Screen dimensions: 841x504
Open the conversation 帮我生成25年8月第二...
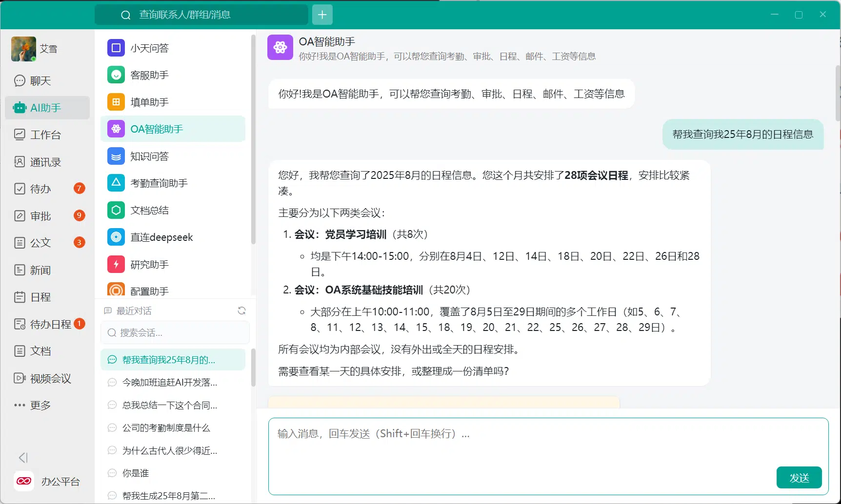pos(173,495)
